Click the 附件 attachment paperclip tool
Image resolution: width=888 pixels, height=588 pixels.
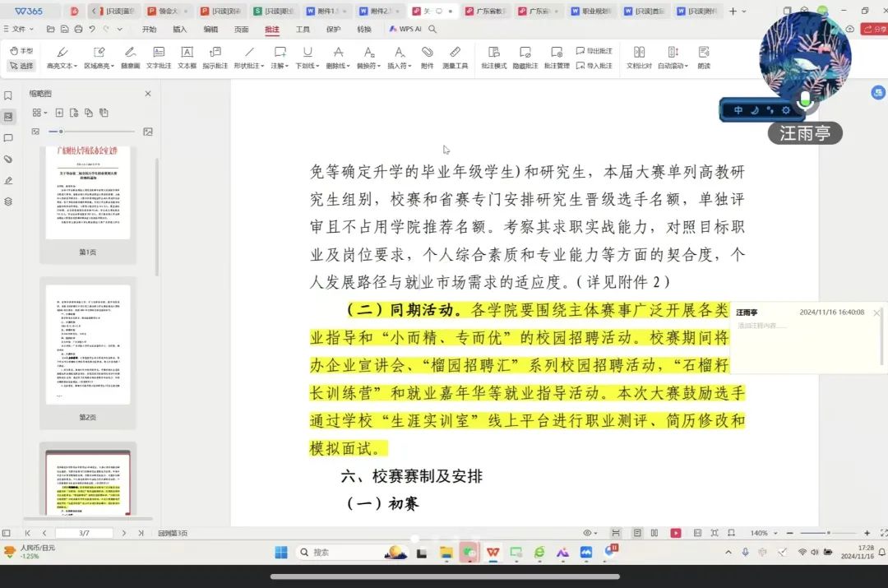pyautogui.click(x=427, y=58)
